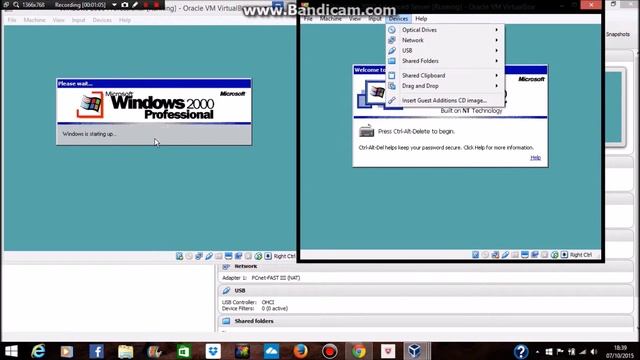
Task: Select the '0 (0 active)' device filters value
Action: [x=275, y=309]
